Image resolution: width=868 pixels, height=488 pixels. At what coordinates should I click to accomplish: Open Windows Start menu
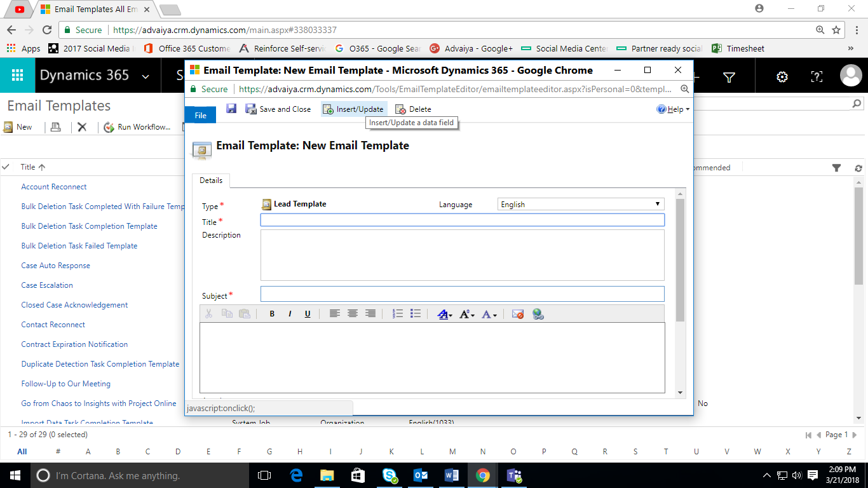(15, 475)
